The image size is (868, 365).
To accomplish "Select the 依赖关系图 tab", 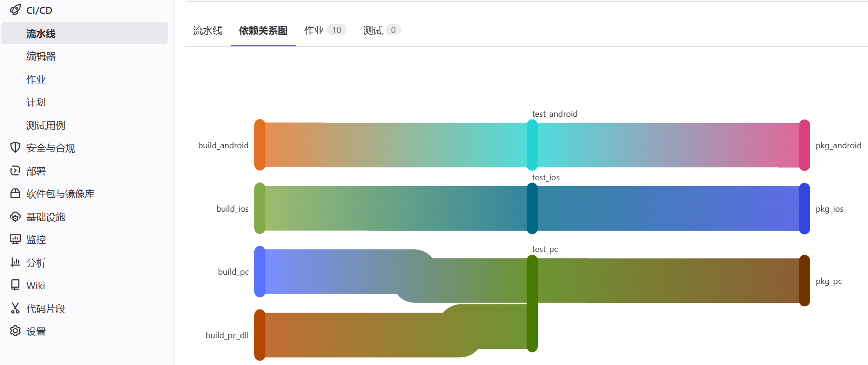I will (x=263, y=31).
